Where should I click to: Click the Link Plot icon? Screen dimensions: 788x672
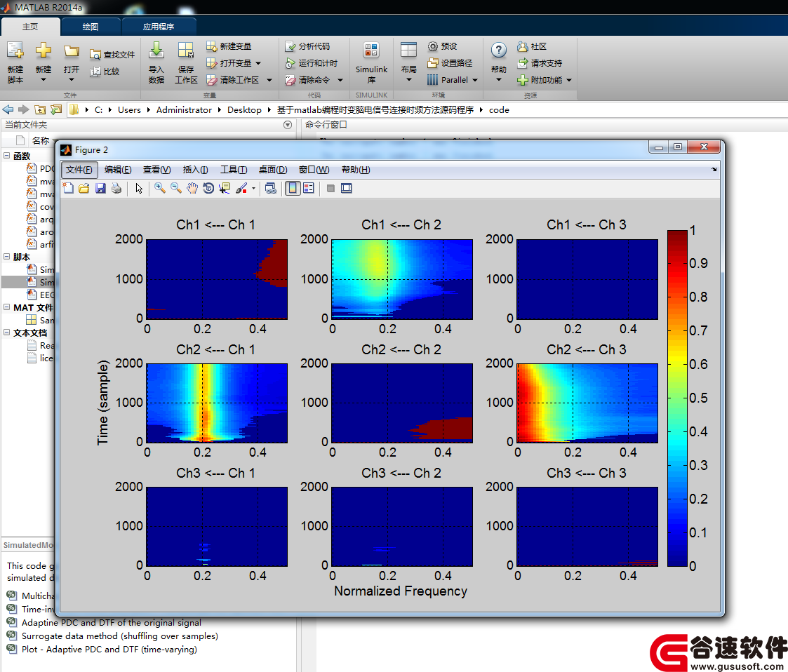pyautogui.click(x=271, y=188)
